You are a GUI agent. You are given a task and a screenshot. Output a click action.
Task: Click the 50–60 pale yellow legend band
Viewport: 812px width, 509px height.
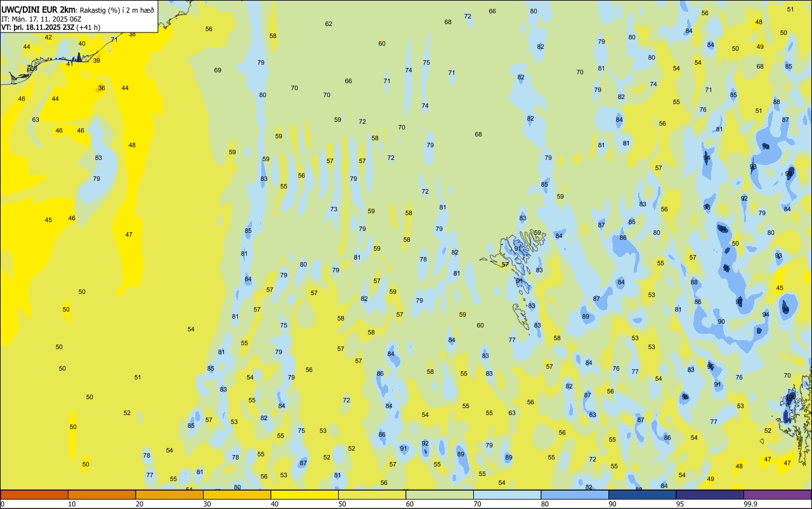click(x=372, y=494)
